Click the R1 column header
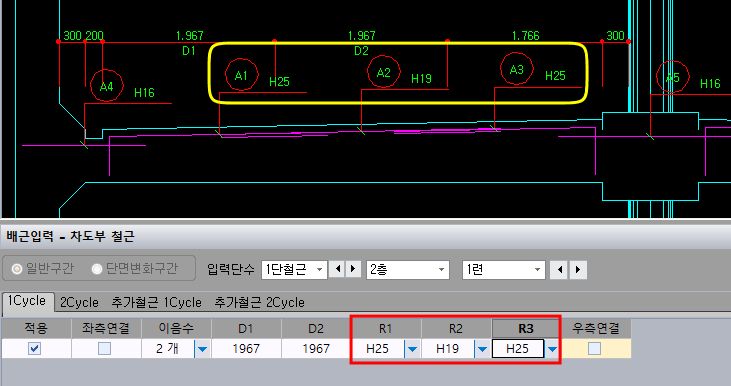 coord(386,329)
